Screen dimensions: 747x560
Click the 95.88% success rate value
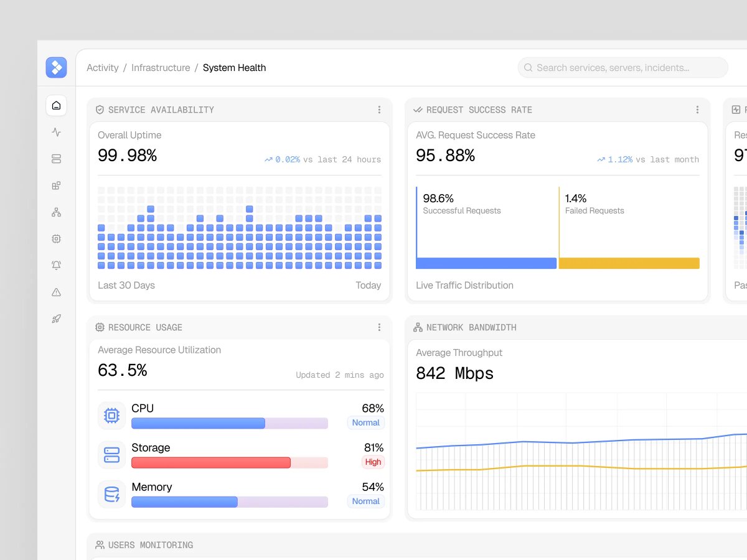coord(446,156)
